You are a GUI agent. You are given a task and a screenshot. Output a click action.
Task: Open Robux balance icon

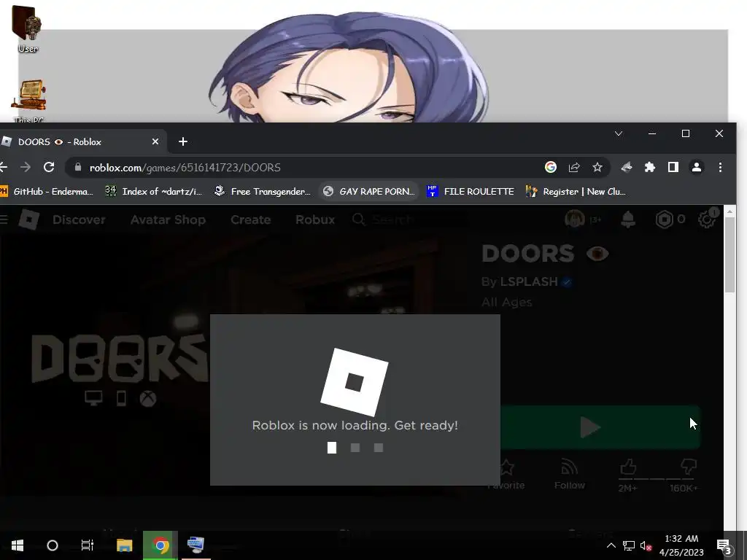click(664, 219)
